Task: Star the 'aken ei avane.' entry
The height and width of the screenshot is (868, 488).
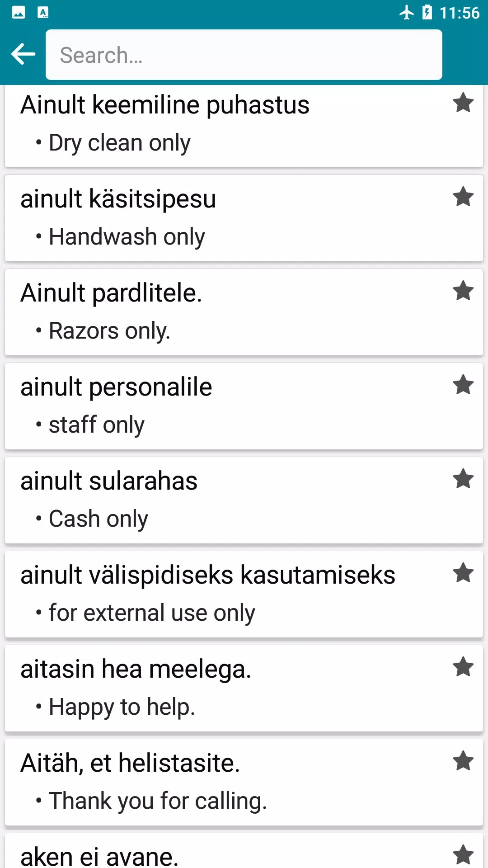Action: 463,854
